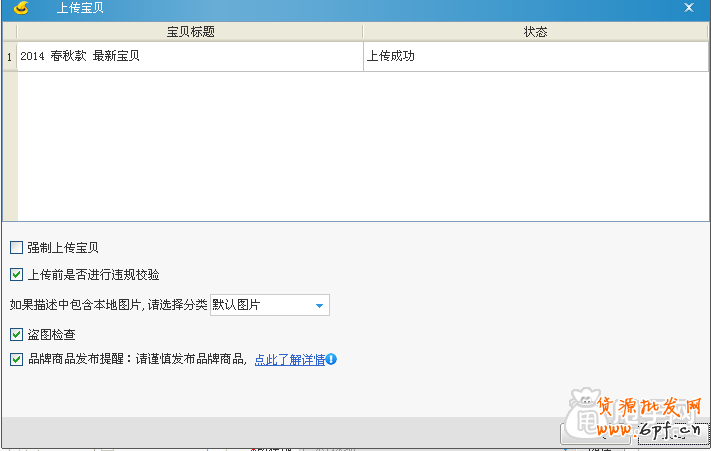Click the blue info icon beside the details link
Screen dimensions: 711x451
click(x=331, y=359)
